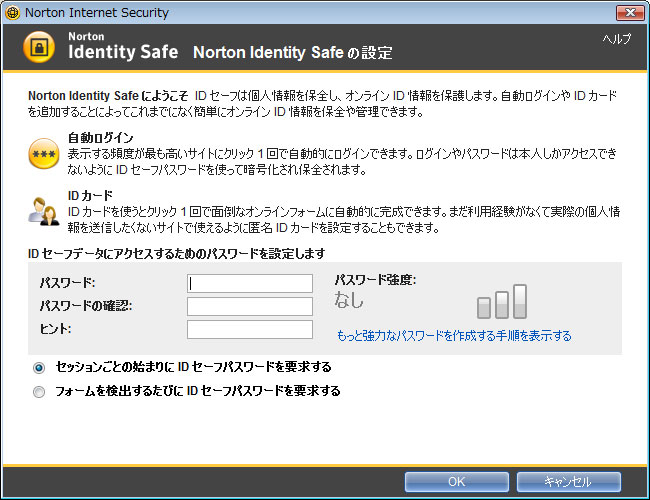Click the ID カード heading text
Viewport: 650px width, 500px height.
pos(90,195)
